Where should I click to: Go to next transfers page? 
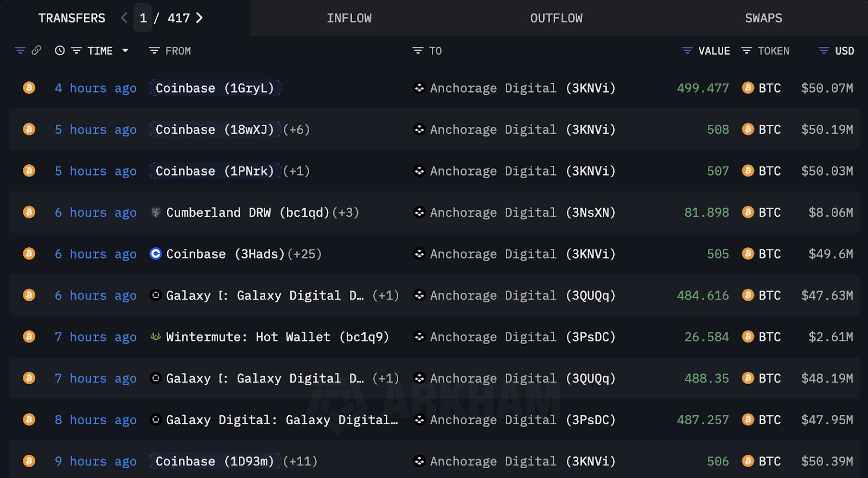click(199, 18)
